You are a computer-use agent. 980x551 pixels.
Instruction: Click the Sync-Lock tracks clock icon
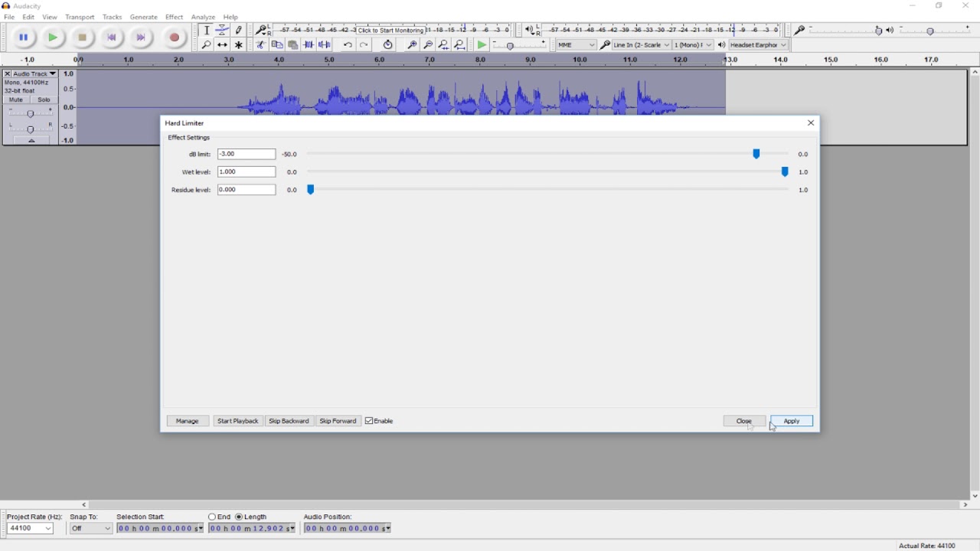click(x=388, y=45)
